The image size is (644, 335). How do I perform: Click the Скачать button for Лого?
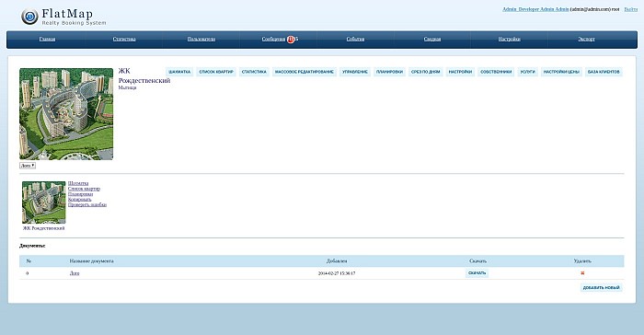[477, 273]
